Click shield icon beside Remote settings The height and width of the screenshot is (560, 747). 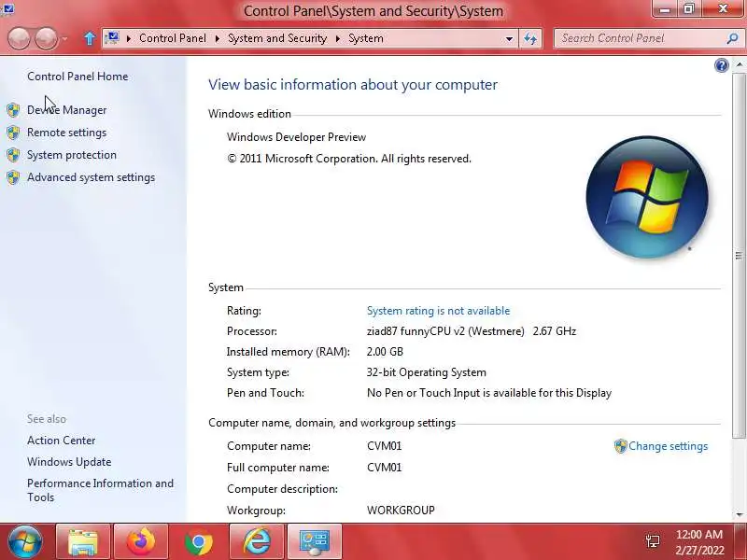(13, 133)
